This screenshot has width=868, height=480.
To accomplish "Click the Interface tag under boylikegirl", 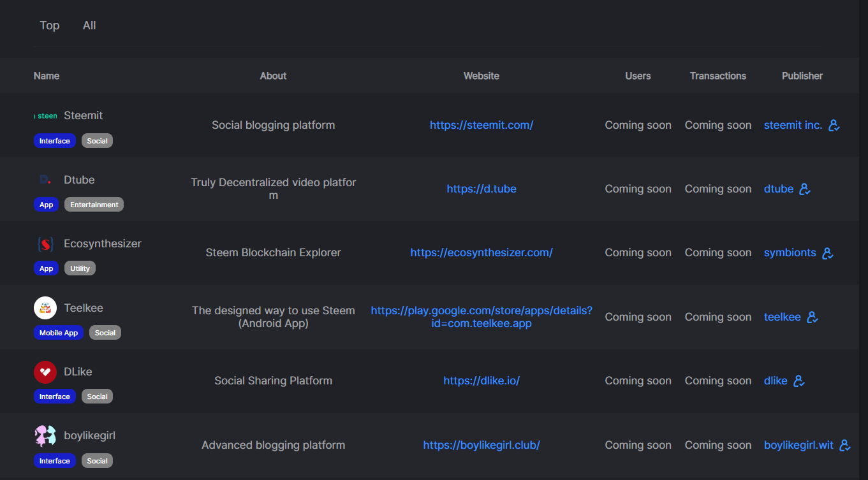I will pyautogui.click(x=55, y=461).
